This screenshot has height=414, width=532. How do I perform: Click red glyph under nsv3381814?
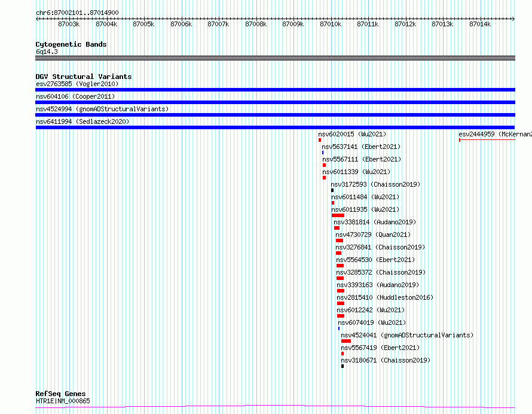[337, 228]
